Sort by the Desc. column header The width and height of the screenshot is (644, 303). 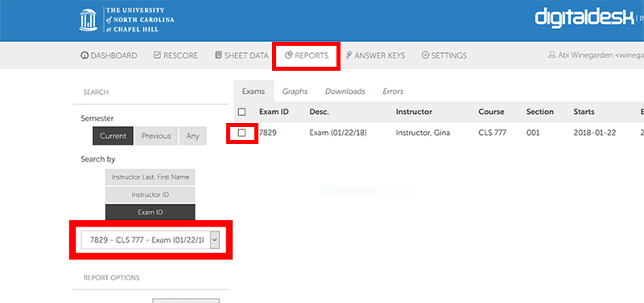coord(319,112)
